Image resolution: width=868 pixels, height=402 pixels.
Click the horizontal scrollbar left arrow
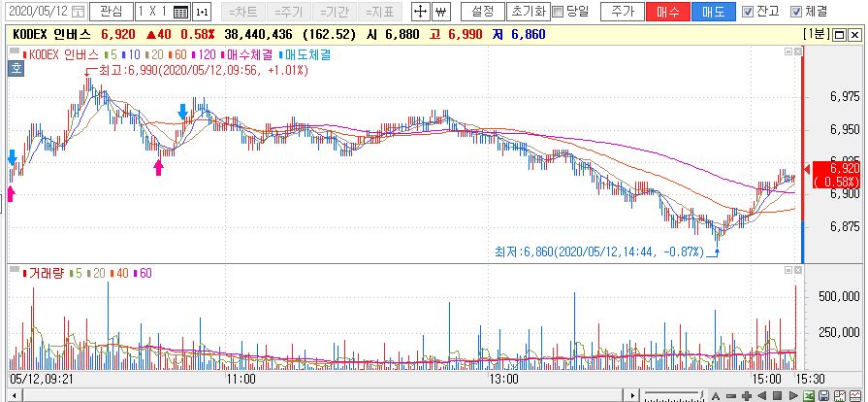tap(15, 396)
